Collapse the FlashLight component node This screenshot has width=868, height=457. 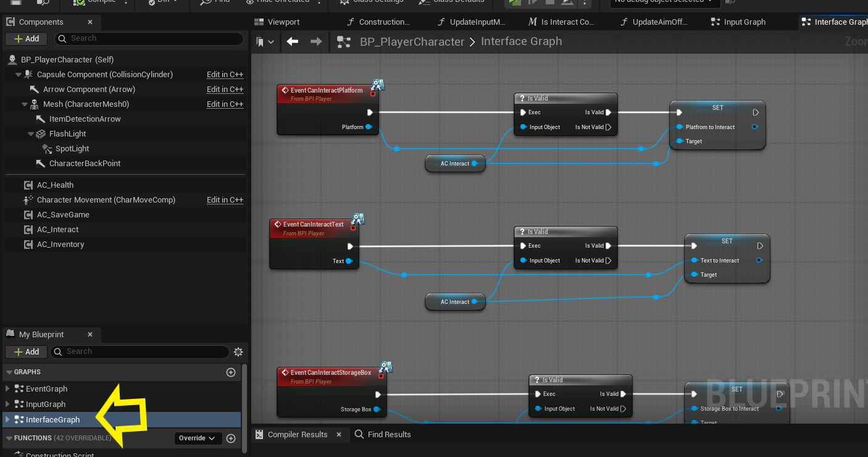click(31, 134)
